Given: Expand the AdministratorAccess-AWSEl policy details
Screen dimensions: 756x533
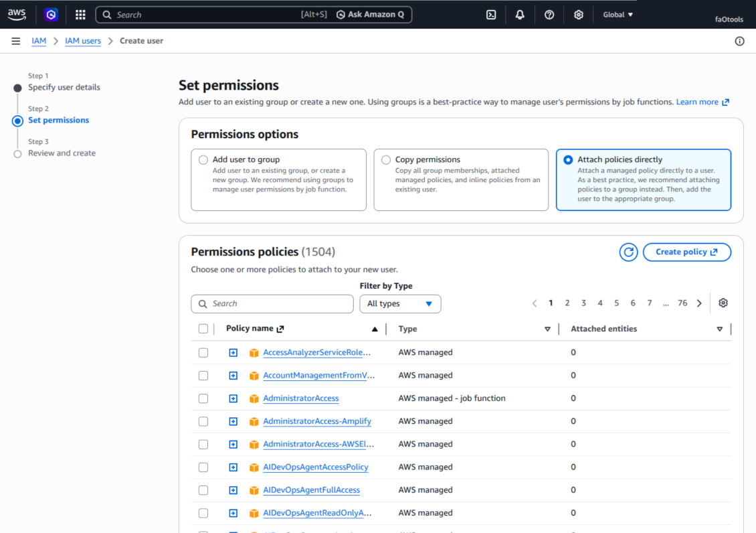Looking at the screenshot, I should (233, 444).
